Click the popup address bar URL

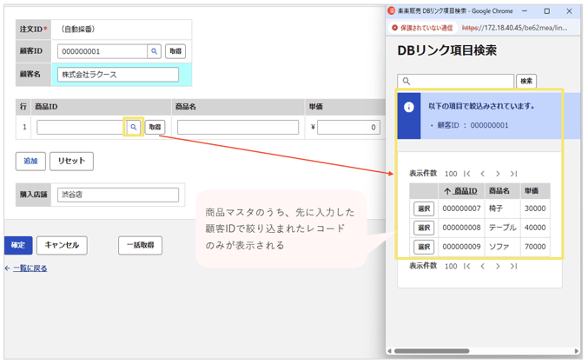[514, 28]
